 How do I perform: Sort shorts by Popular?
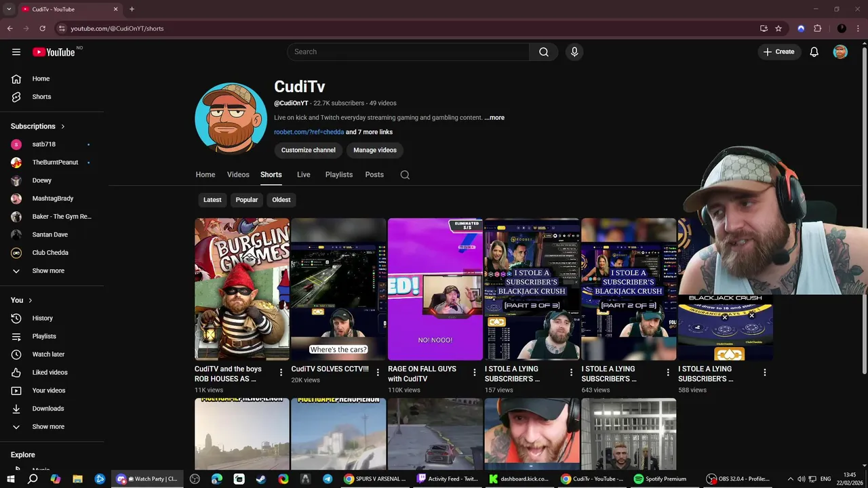[247, 200]
